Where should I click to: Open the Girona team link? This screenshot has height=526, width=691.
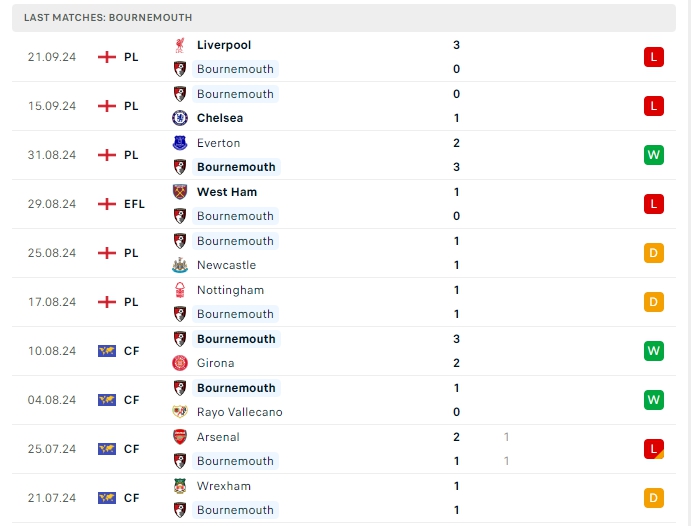pyautogui.click(x=216, y=363)
